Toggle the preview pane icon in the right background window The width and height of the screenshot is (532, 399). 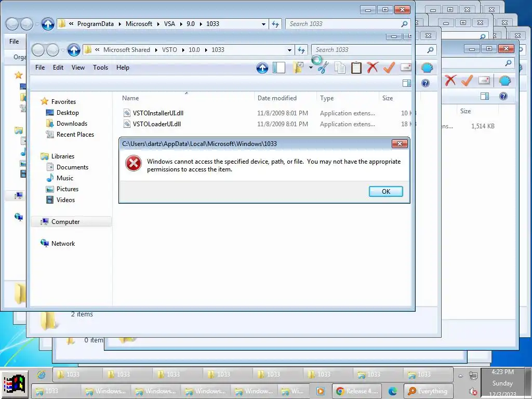click(x=485, y=96)
